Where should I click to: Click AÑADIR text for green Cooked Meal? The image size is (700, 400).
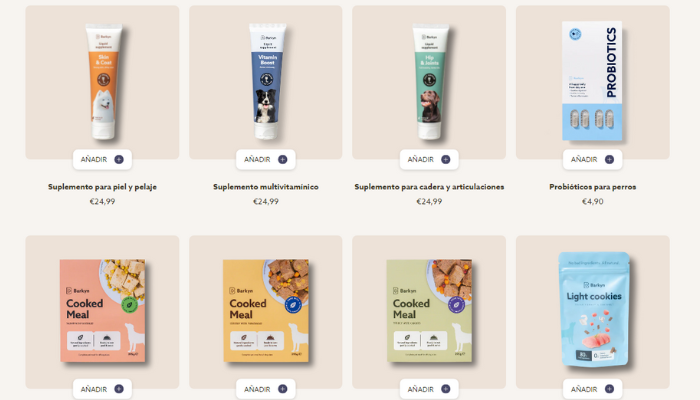421,389
